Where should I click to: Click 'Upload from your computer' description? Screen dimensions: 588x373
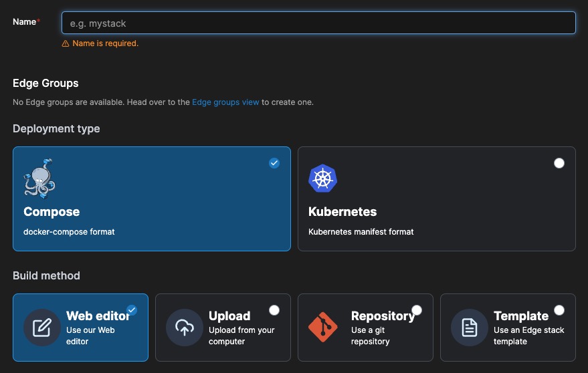[241, 336]
